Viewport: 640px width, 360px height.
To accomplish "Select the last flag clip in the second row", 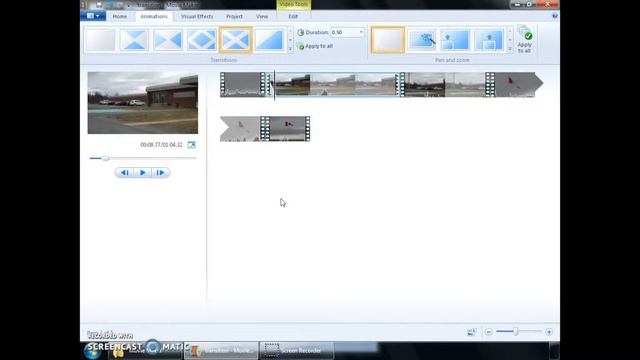I will click(x=288, y=129).
